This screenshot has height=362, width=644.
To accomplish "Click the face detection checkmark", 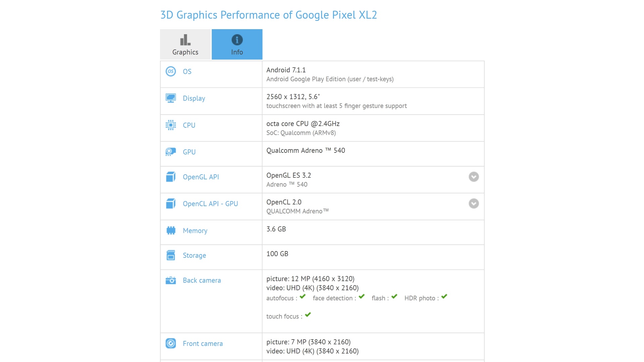I will [362, 297].
